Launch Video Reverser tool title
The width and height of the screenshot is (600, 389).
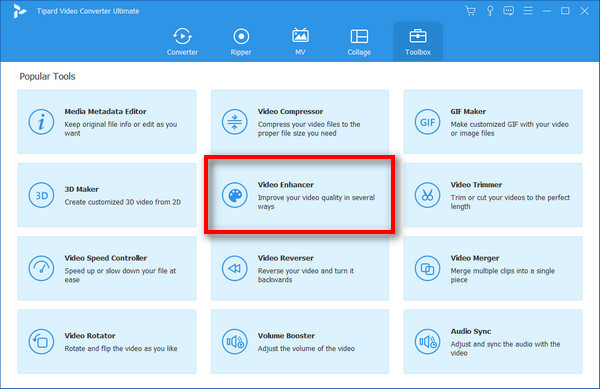[x=285, y=258]
